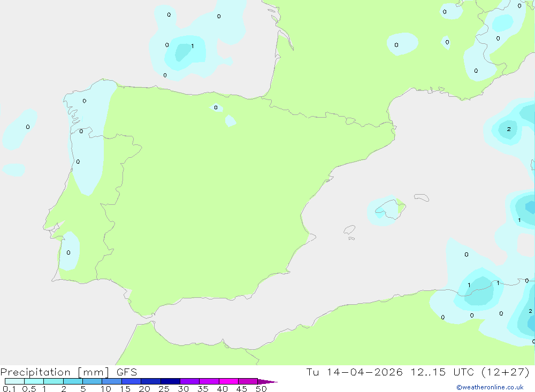The height and width of the screenshot is (392, 535).
Task: Select the 0.1–0.5 mm legend color swatch
Action: [x=14, y=381]
